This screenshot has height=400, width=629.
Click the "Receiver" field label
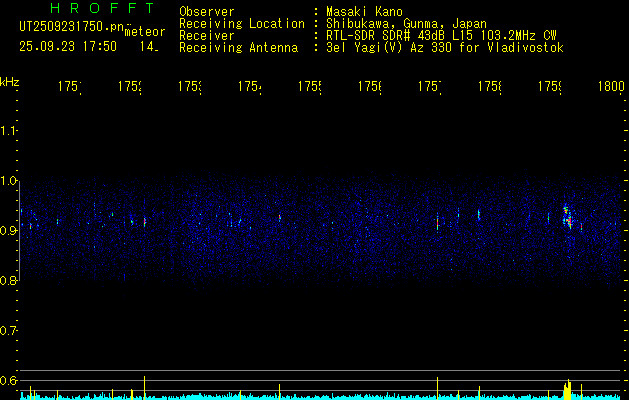coord(207,36)
